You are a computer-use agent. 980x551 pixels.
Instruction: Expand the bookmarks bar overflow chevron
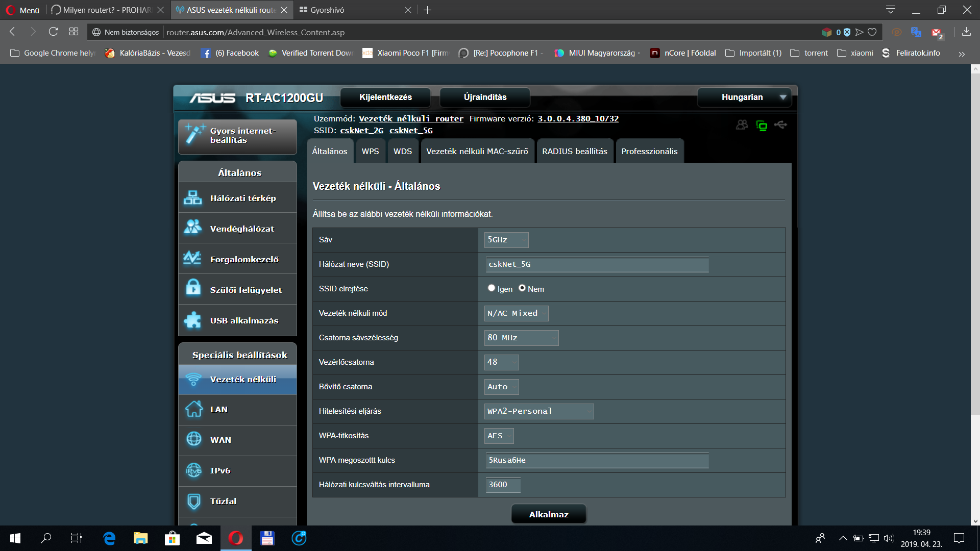[962, 54]
